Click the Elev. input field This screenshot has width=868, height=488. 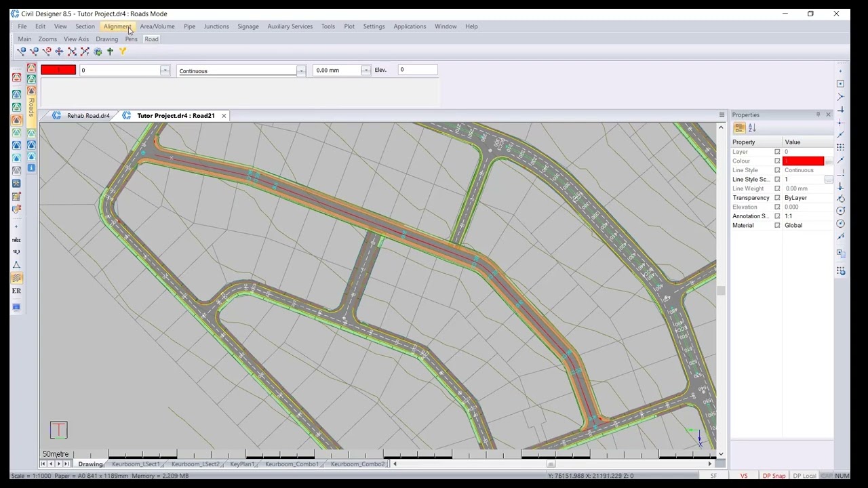click(418, 70)
